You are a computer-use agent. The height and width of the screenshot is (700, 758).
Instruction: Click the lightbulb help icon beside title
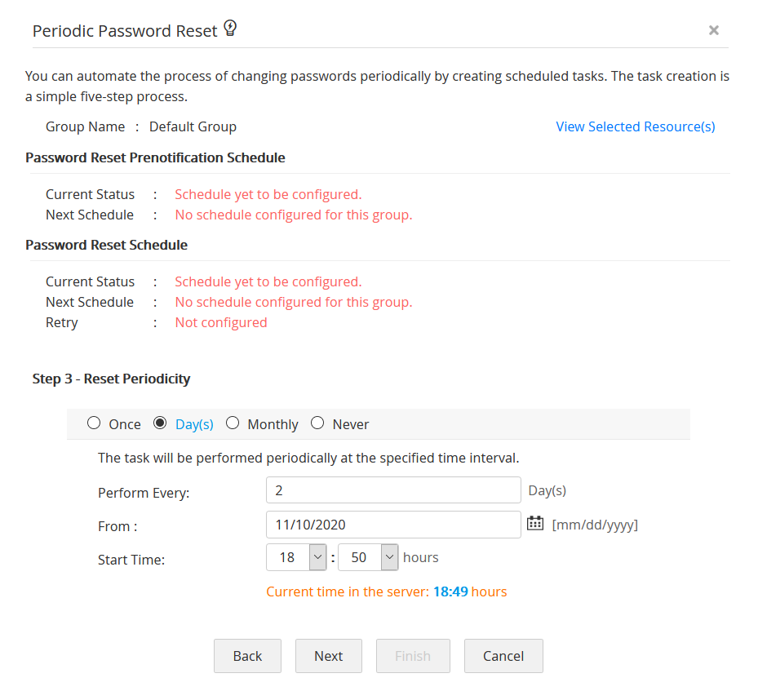coord(230,29)
